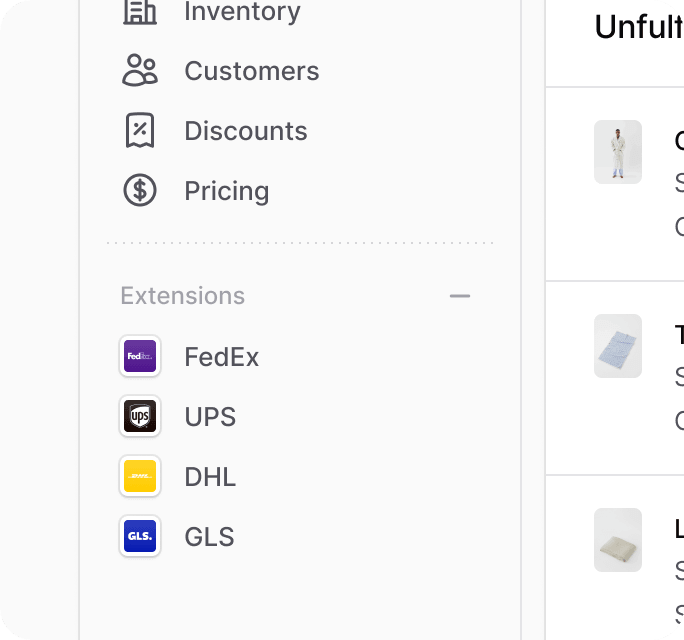Open the FedEx extension icon
This screenshot has width=684, height=640.
click(140, 356)
